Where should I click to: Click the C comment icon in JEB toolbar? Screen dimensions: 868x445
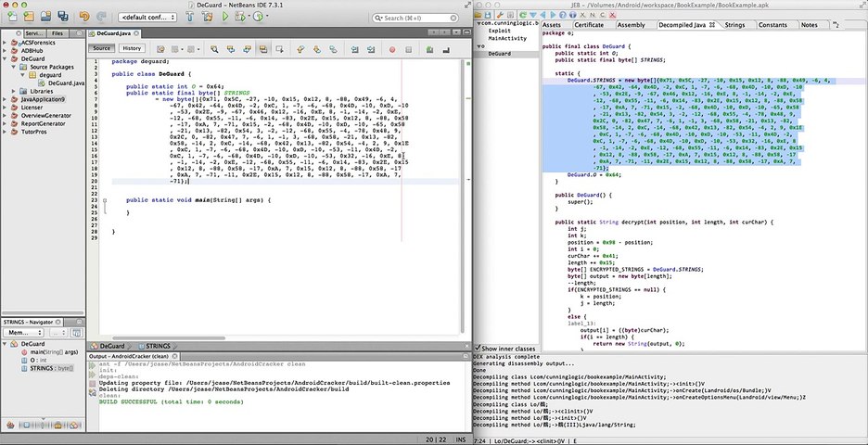[603, 15]
